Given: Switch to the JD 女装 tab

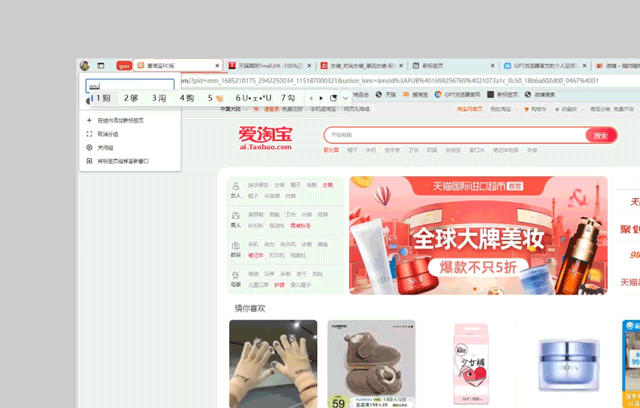Looking at the screenshot, I should (x=361, y=65).
